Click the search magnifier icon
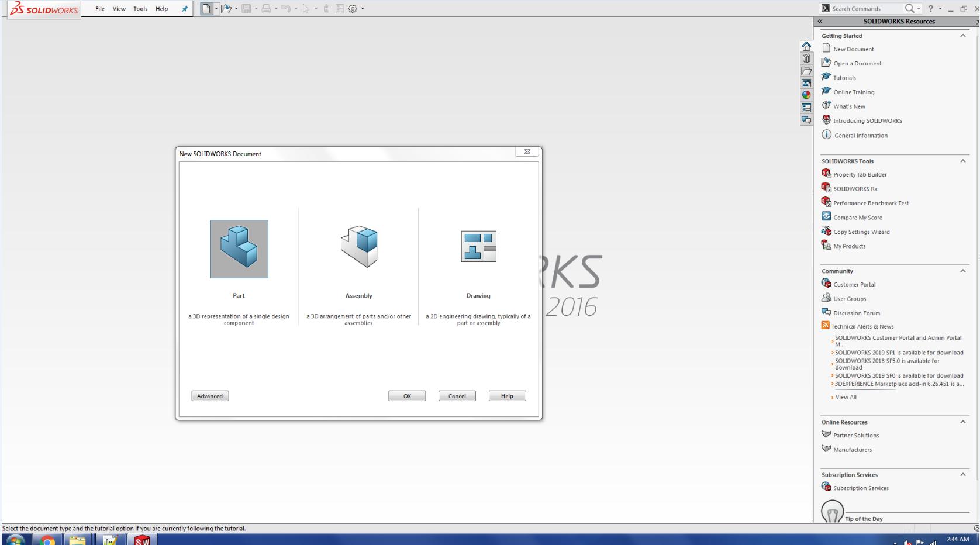The height and width of the screenshot is (545, 980). coord(909,8)
